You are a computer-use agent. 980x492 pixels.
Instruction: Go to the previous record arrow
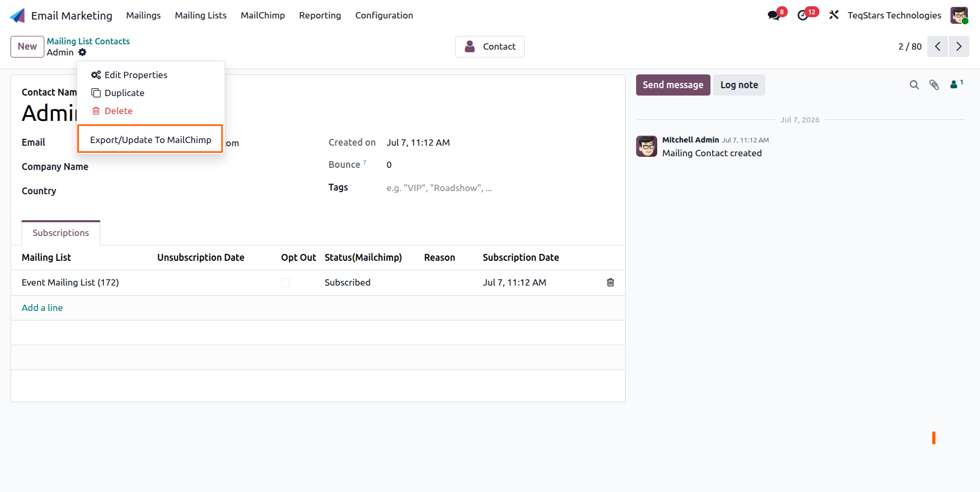tap(937, 46)
